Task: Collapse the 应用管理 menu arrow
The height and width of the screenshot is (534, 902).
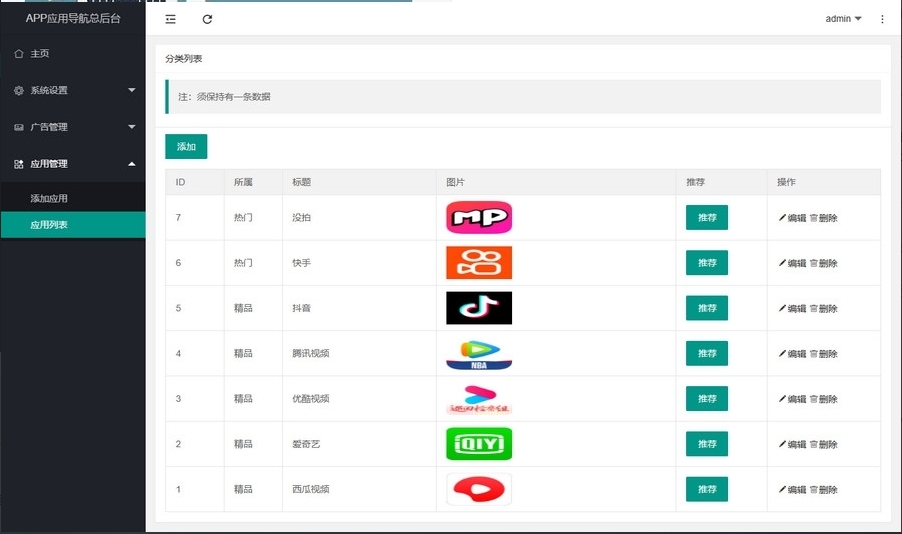Action: 132,164
